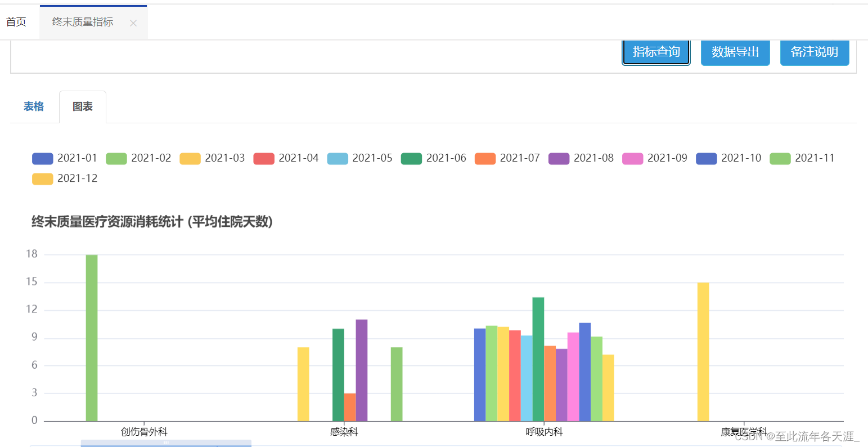The height and width of the screenshot is (447, 868).
Task: Click the 备注说明 button
Action: tap(815, 52)
